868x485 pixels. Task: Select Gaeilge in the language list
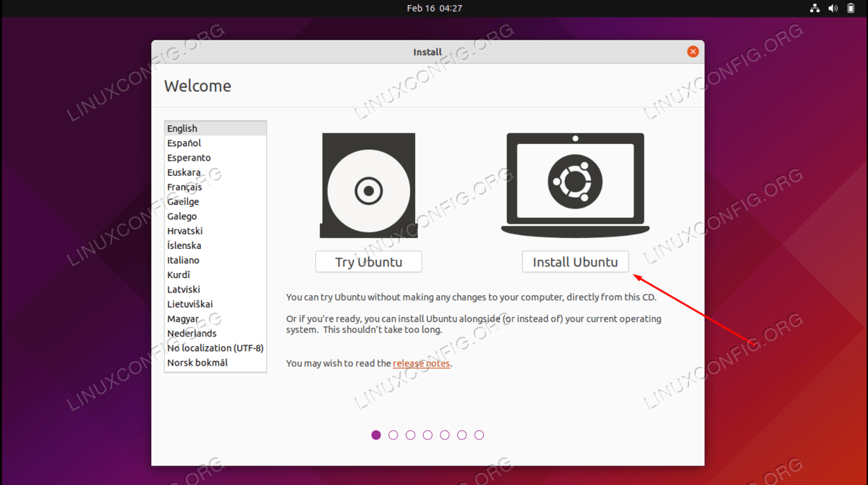tap(216, 202)
